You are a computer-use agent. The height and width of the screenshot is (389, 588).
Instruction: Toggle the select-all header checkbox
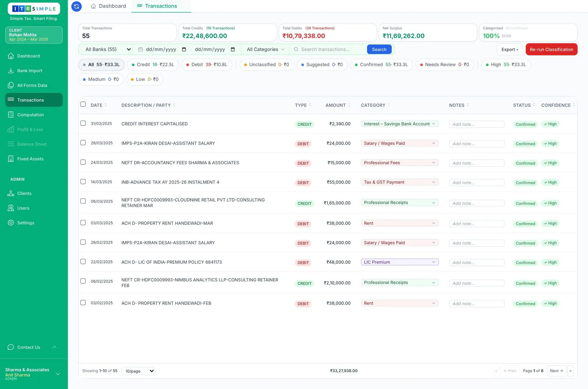point(83,104)
